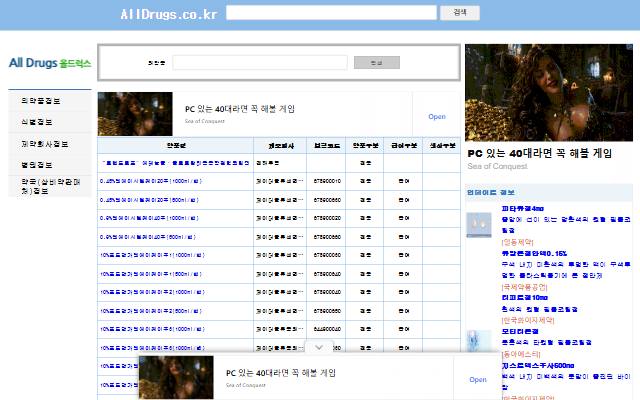Open the 0.45% (500ml/백) drug link

[149, 200]
